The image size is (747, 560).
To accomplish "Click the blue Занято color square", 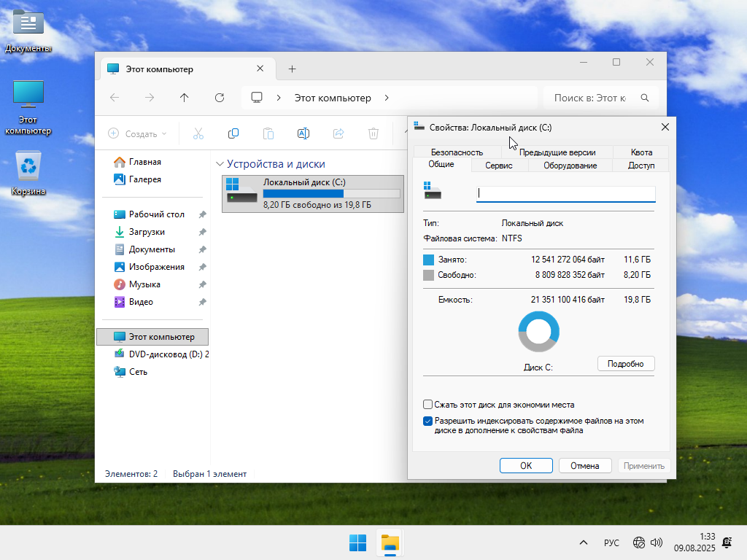I will coord(428,260).
